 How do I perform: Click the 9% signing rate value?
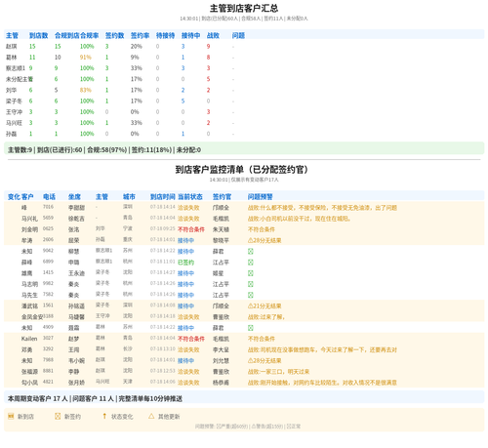tap(135, 58)
